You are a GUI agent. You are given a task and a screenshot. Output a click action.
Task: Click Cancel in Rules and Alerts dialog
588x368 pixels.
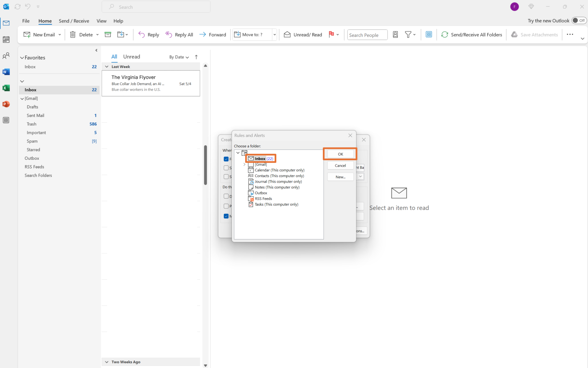click(x=340, y=166)
